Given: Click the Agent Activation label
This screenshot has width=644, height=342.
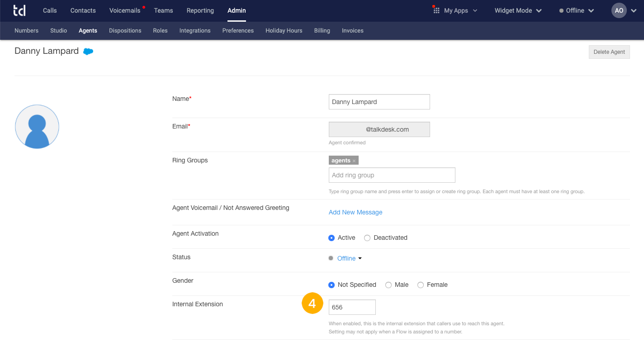Looking at the screenshot, I should (195, 233).
